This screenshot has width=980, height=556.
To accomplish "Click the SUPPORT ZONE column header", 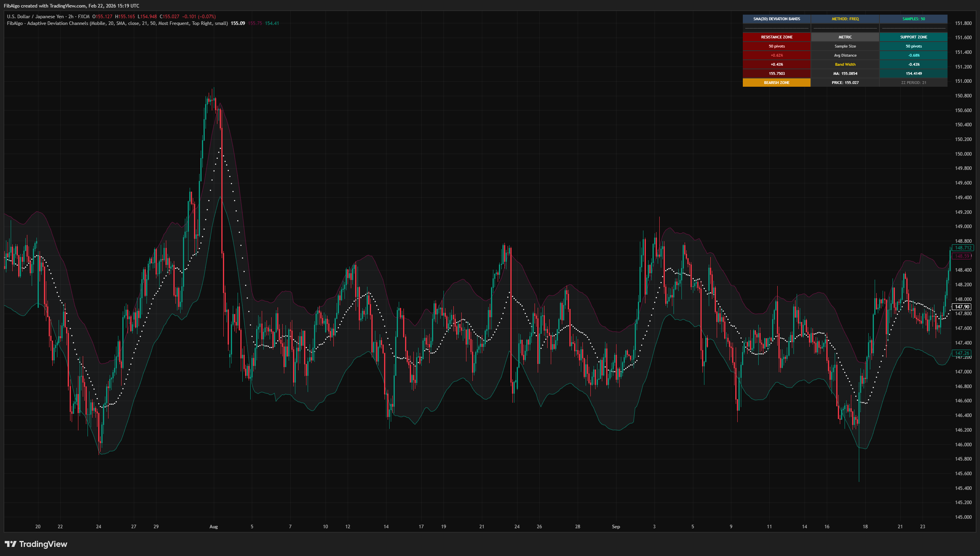I will coord(914,37).
